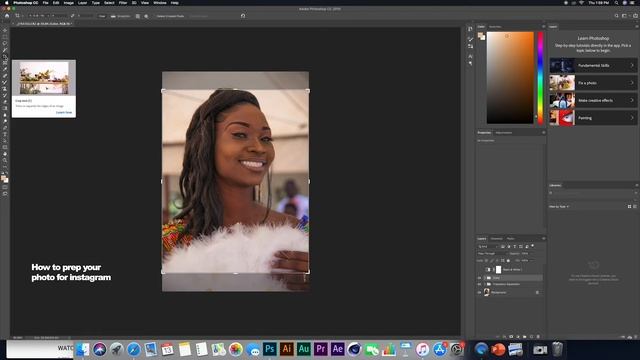The width and height of the screenshot is (640, 360).
Task: Create a new adjustment layer icon
Action: tap(518, 337)
